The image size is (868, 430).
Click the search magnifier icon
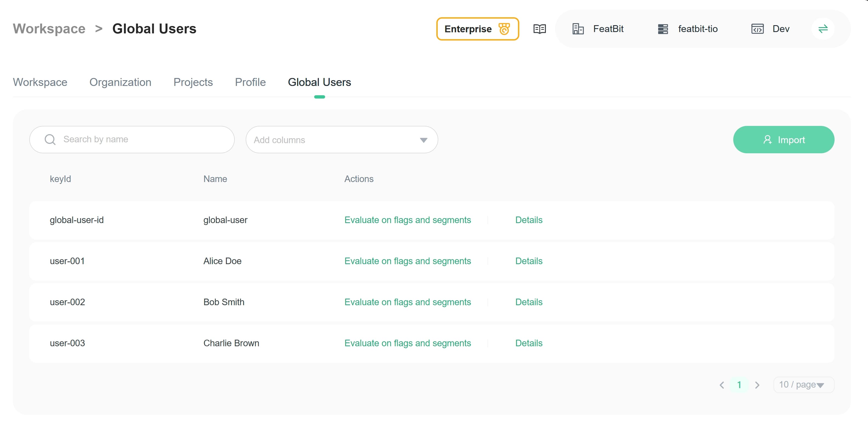[50, 139]
